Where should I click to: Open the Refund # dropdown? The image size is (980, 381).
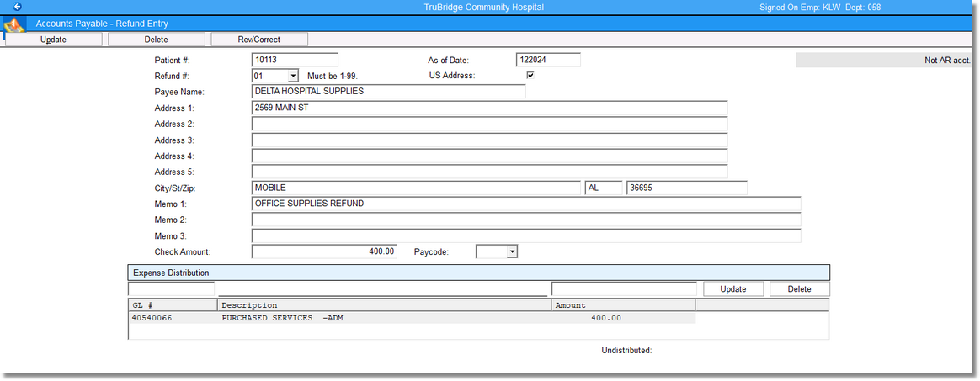pyautogui.click(x=293, y=76)
